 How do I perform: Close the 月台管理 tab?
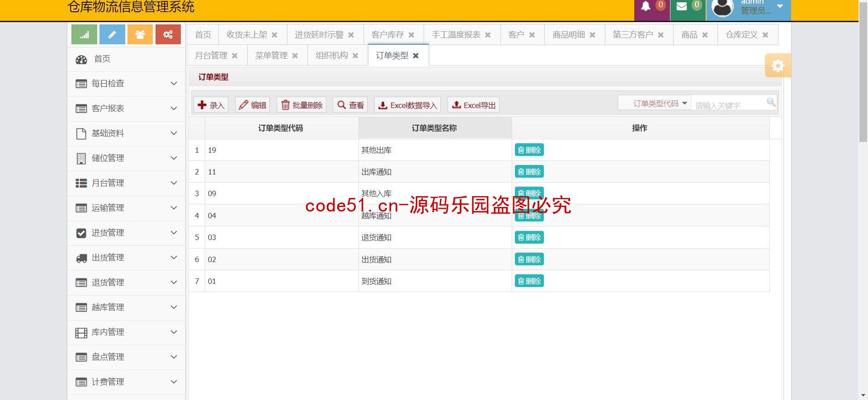[235, 56]
